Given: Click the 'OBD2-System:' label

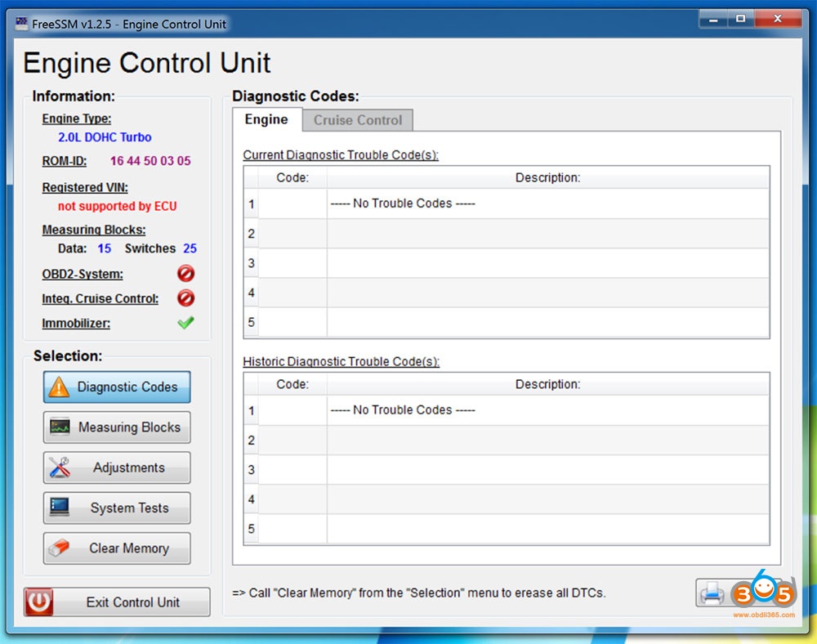Looking at the screenshot, I should (x=83, y=274).
